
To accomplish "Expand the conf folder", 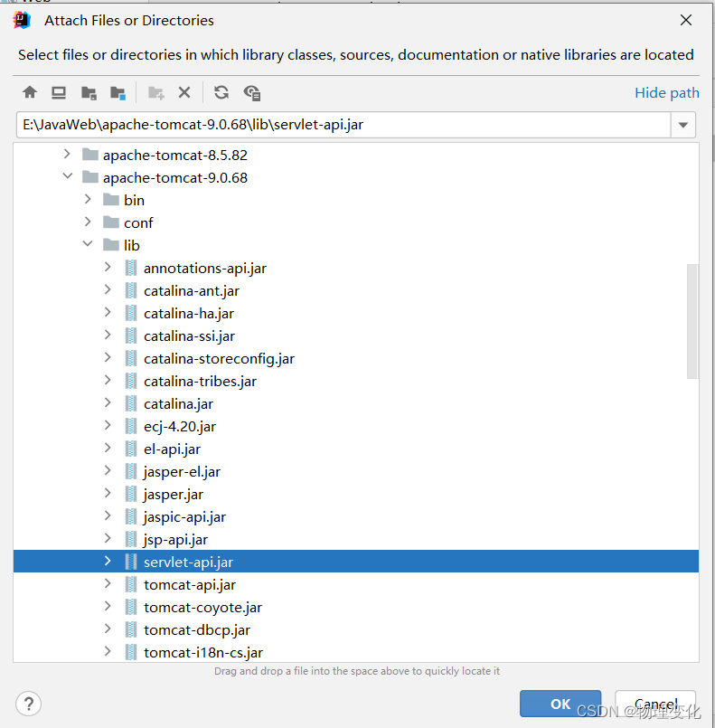I will coord(88,222).
